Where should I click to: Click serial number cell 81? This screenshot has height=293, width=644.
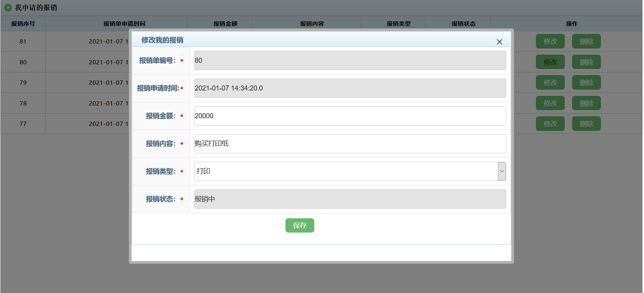[x=23, y=41]
